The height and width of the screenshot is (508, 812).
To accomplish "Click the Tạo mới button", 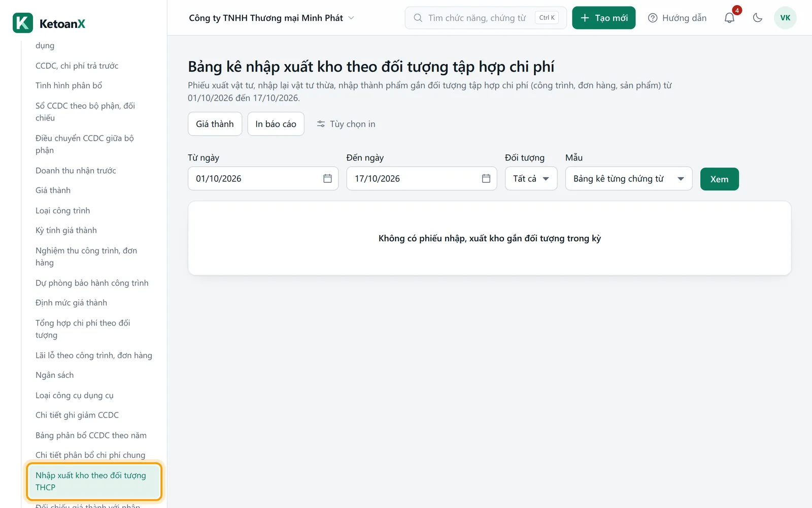I will [x=604, y=18].
